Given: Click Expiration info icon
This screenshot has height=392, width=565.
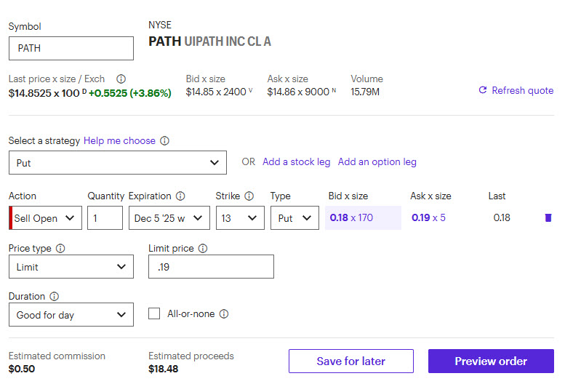Looking at the screenshot, I should (x=180, y=196).
